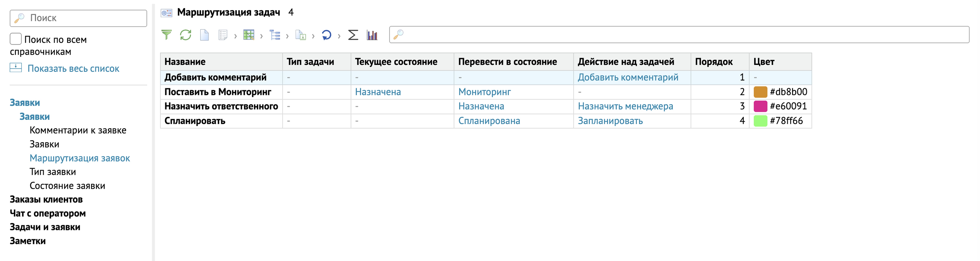The height and width of the screenshot is (261, 980).
Task: Click 'Показать весь список' link
Action: (x=73, y=69)
